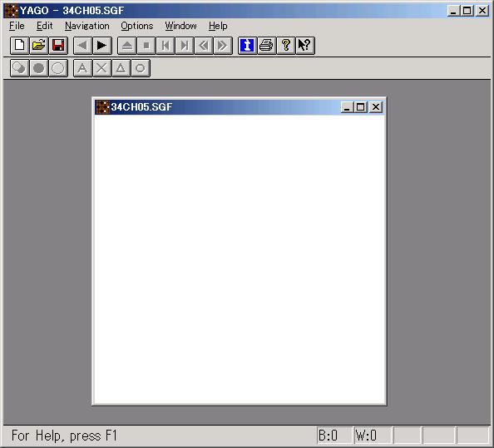Screen dimensions: 494x448
Task: Open the File menu
Action: [17, 26]
